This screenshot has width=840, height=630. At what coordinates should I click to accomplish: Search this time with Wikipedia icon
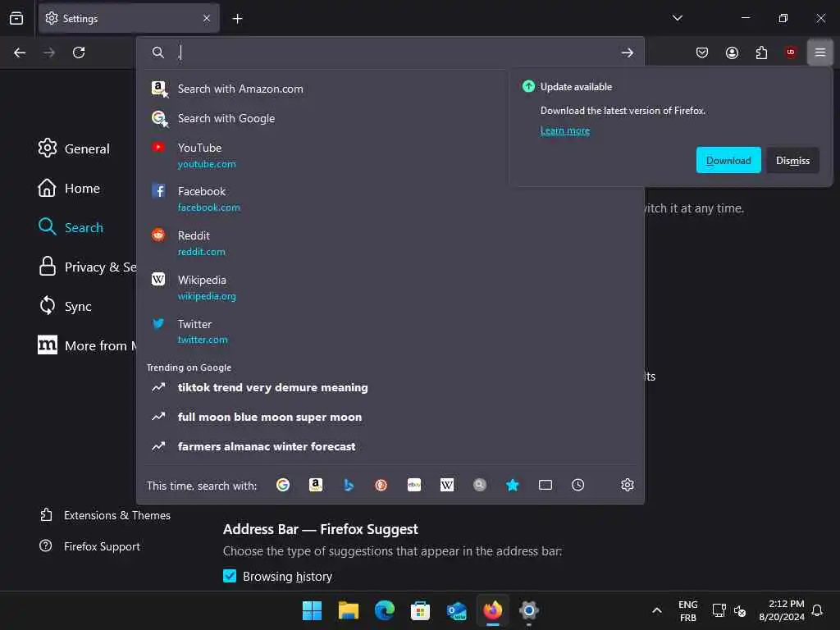tap(447, 485)
